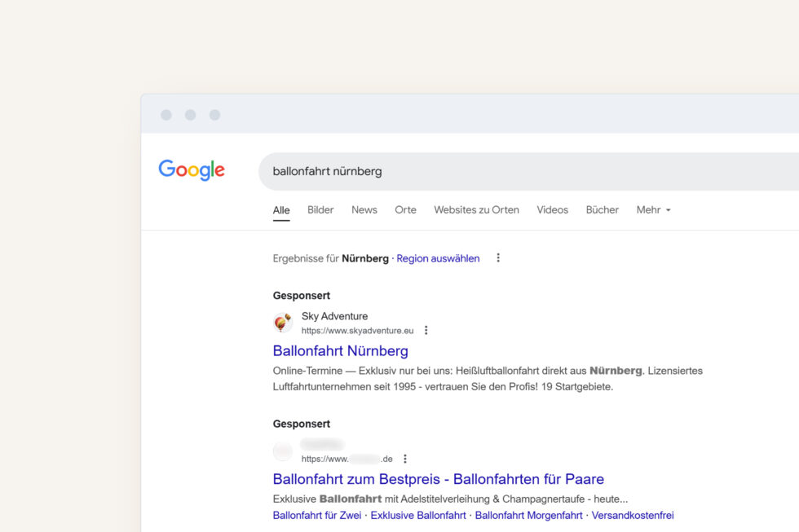This screenshot has height=532, width=799.
Task: Select the Alle tab
Action: click(x=281, y=209)
